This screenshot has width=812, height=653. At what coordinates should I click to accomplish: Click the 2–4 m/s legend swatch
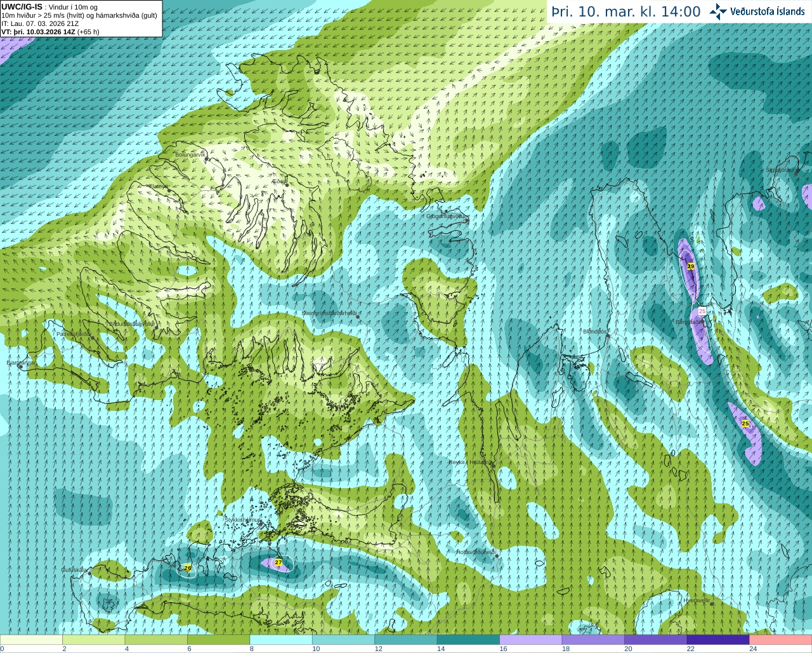(x=94, y=639)
